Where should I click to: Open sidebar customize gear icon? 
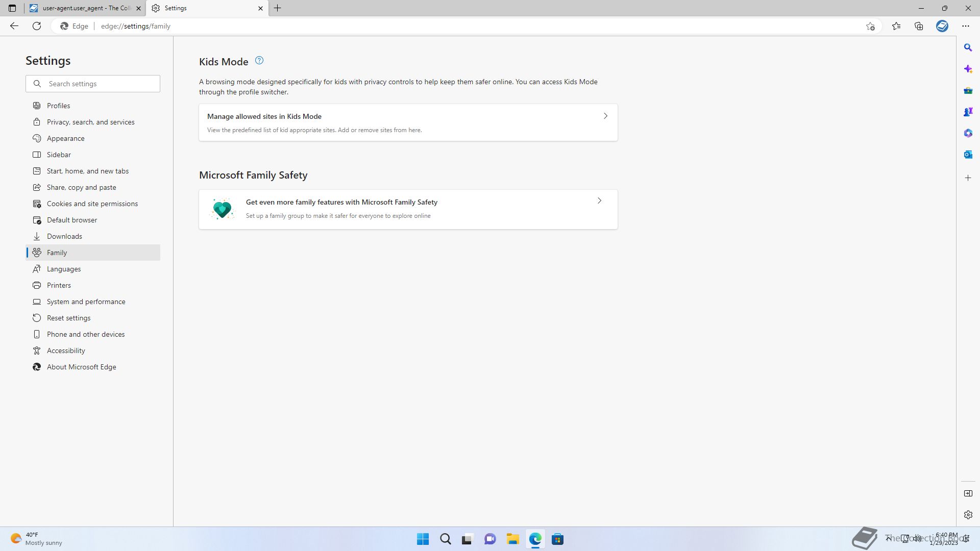click(x=968, y=515)
